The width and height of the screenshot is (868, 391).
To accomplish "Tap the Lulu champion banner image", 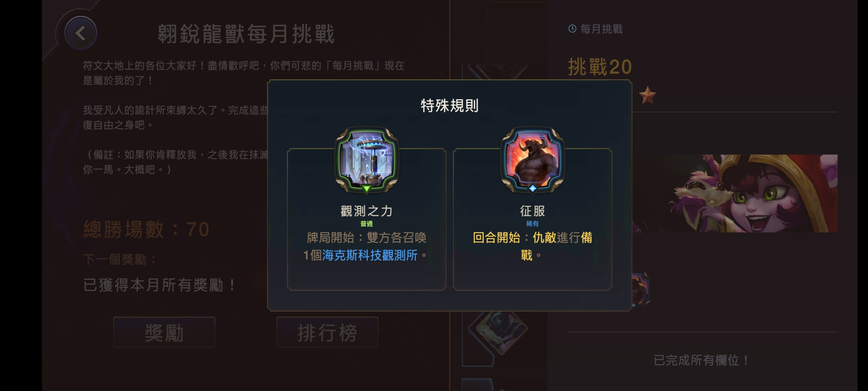I will 735,193.
